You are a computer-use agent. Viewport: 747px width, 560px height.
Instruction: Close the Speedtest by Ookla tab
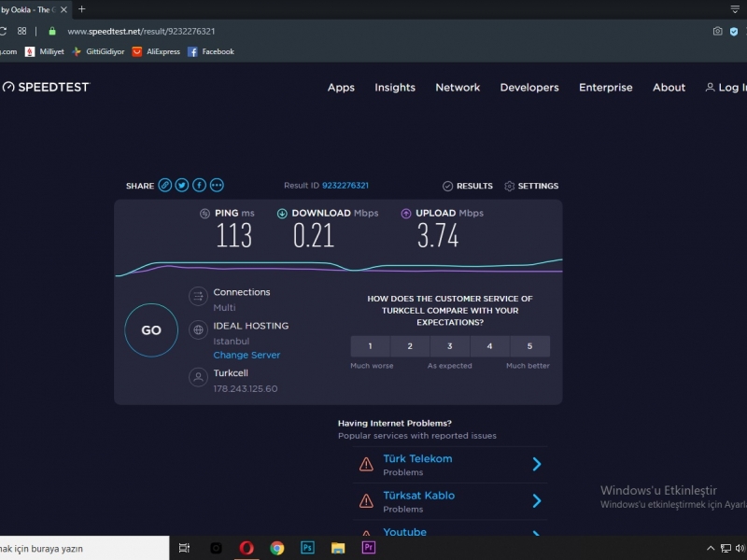[x=63, y=9]
